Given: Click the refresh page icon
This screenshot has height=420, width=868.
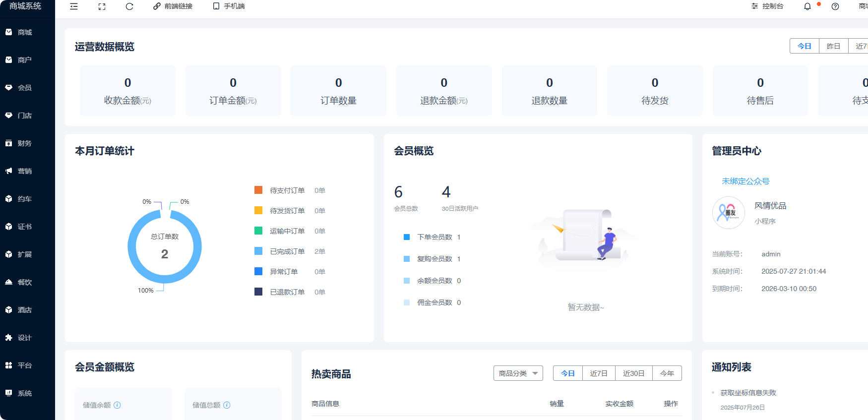Looking at the screenshot, I should click(129, 6).
